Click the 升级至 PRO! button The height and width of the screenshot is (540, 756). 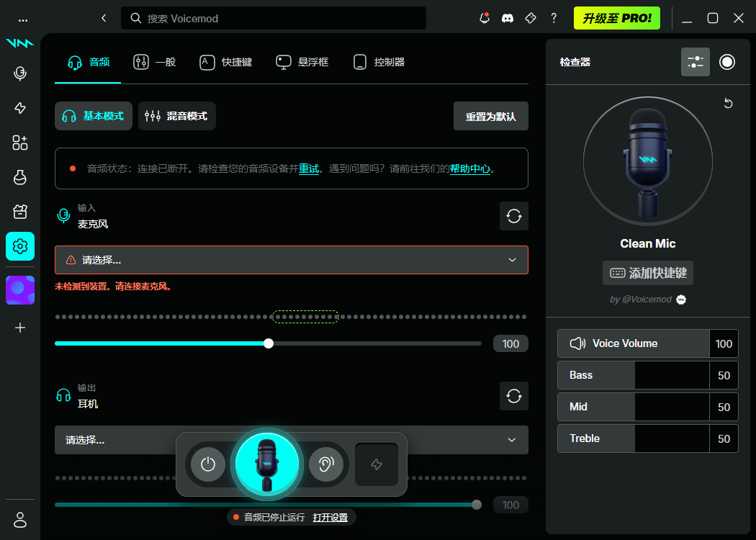click(616, 18)
